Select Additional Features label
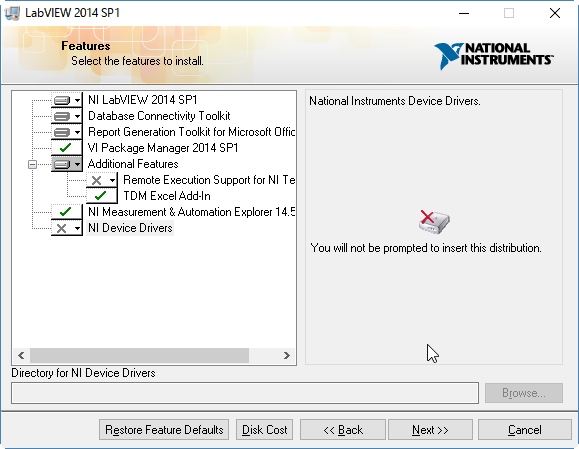Viewport: 579px width, 449px height. click(133, 164)
